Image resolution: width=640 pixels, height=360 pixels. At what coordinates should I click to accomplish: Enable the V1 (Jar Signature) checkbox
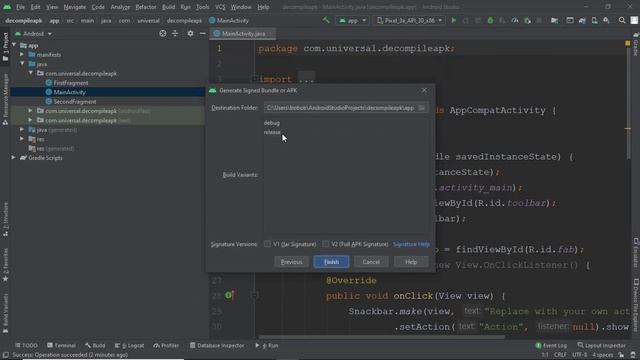coord(267,244)
